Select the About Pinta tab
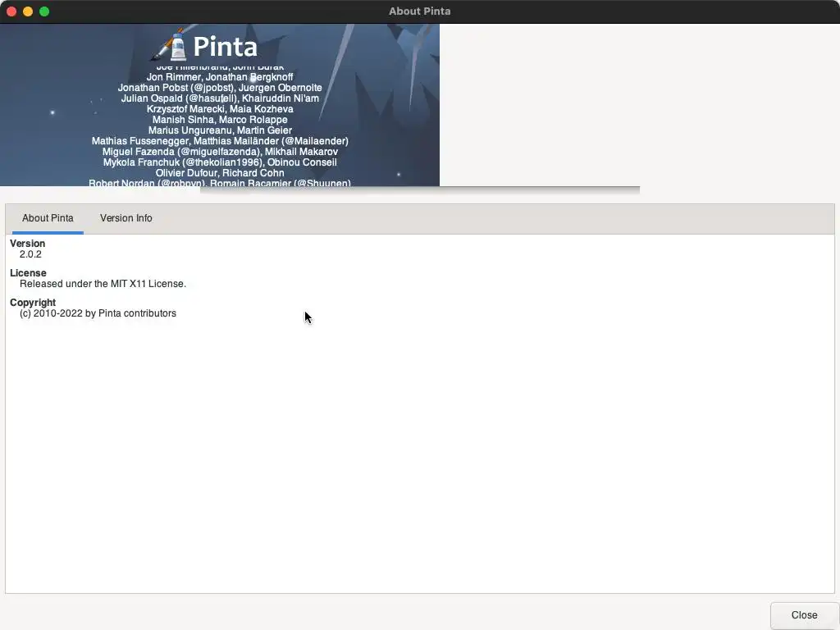This screenshot has width=840, height=630. pos(48,218)
